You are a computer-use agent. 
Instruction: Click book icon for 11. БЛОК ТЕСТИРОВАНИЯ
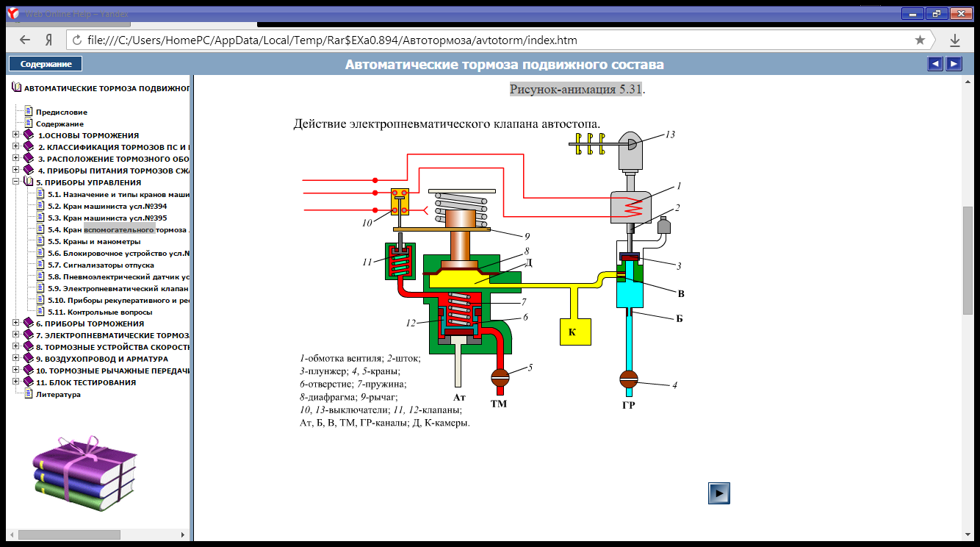click(x=29, y=382)
